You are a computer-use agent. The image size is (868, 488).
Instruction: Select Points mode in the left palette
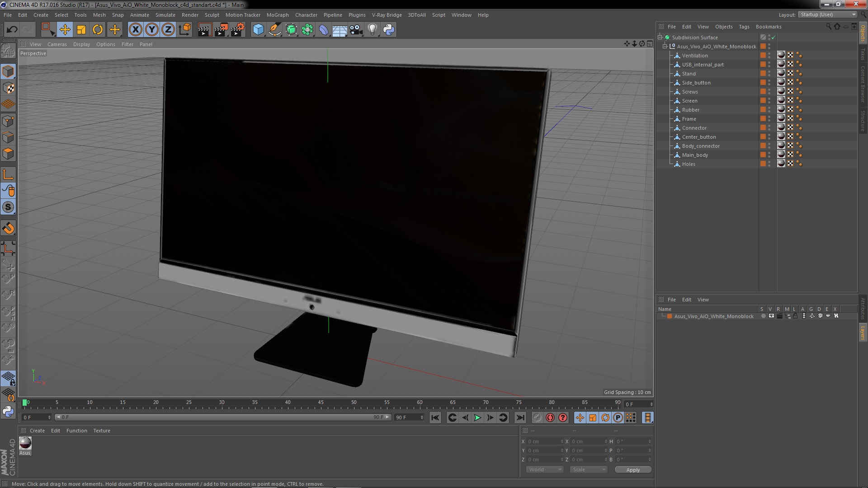[8, 121]
